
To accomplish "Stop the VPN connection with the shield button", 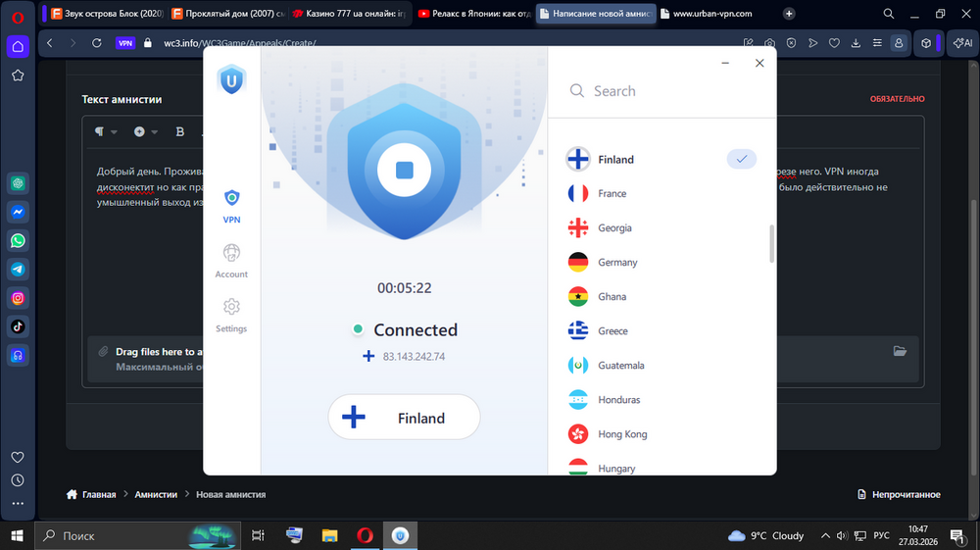I will coord(405,170).
